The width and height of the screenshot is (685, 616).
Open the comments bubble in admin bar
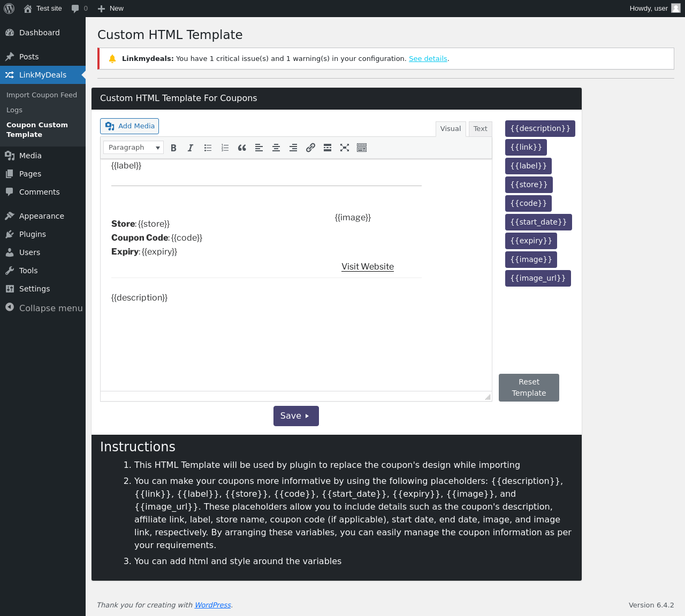click(79, 9)
